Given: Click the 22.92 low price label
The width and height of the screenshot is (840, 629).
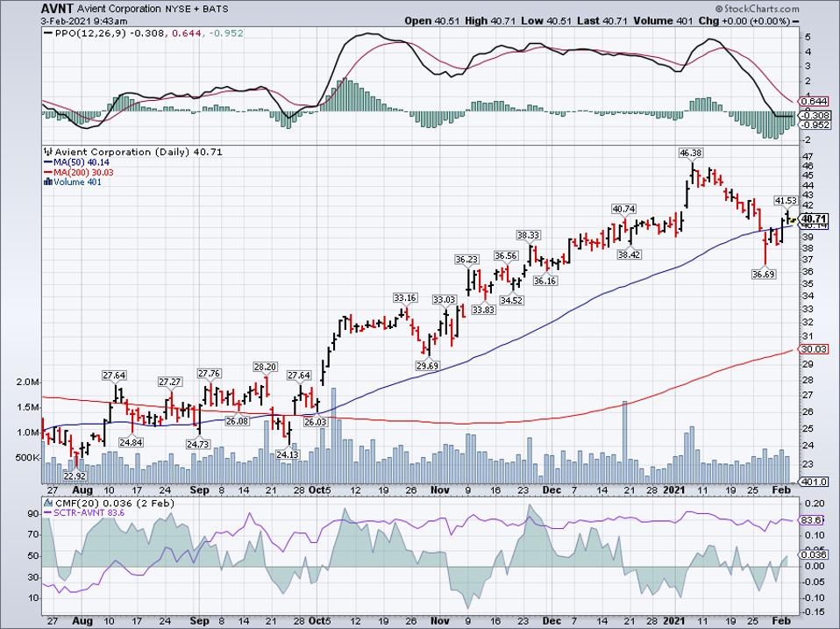Looking at the screenshot, I should [x=74, y=475].
